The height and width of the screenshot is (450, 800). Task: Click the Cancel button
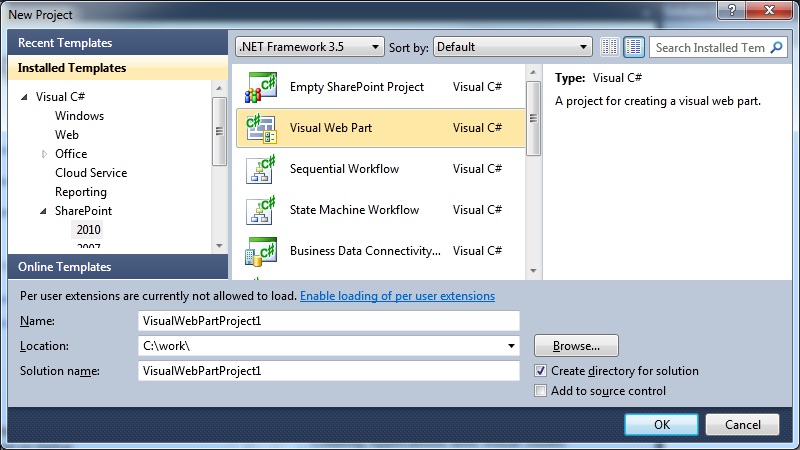click(742, 424)
